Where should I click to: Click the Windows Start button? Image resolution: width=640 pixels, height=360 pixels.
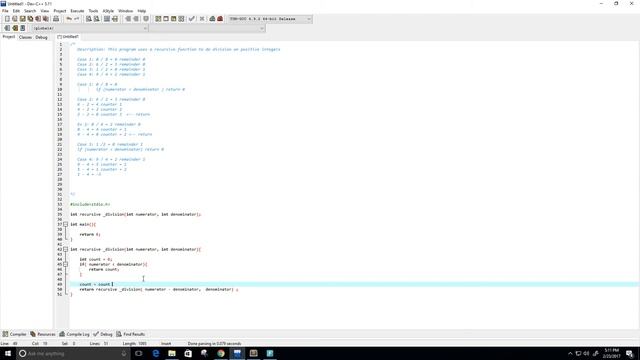pos(8,353)
